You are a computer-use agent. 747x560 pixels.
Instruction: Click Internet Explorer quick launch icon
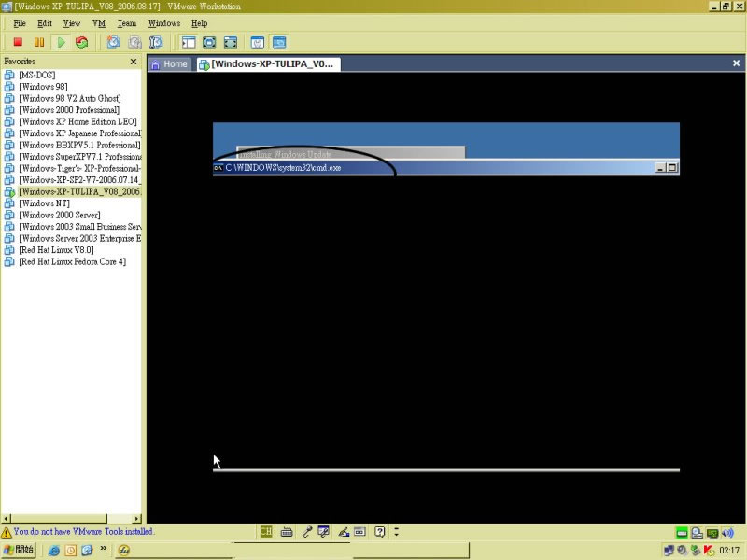pos(54,551)
